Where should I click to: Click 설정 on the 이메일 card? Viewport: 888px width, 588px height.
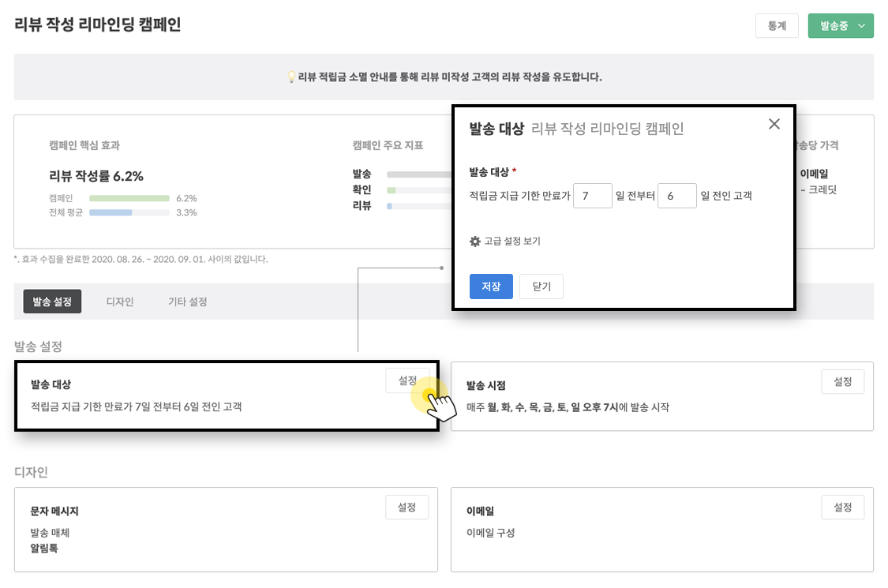[843, 507]
